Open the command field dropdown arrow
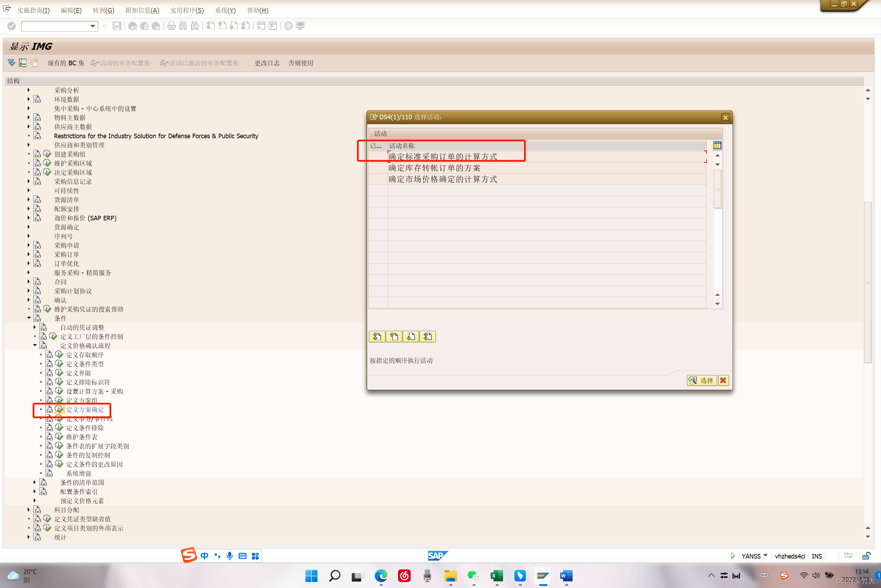 pyautogui.click(x=93, y=26)
